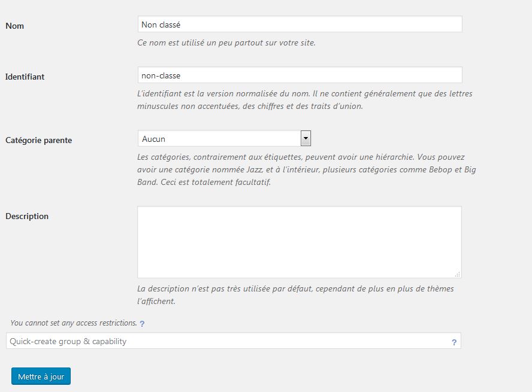The width and height of the screenshot is (532, 392).
Task: Click the hint 'La description n'est pas très utilisée'
Action: point(295,289)
